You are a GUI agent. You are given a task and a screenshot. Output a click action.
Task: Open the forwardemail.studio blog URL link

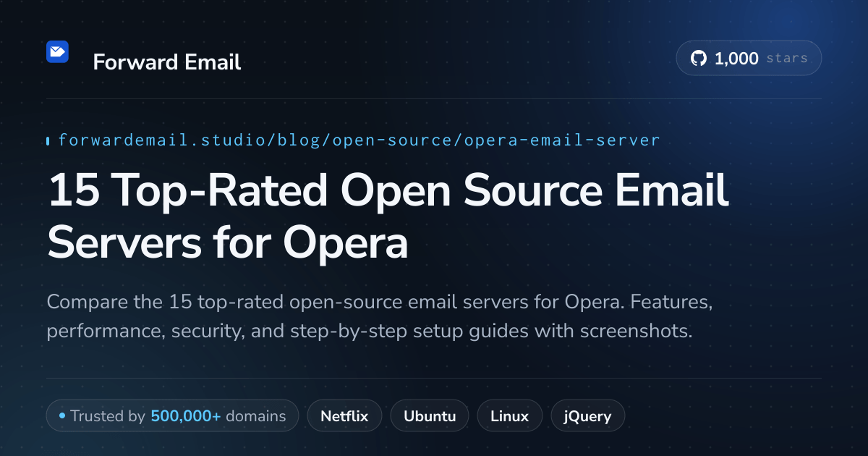point(359,140)
